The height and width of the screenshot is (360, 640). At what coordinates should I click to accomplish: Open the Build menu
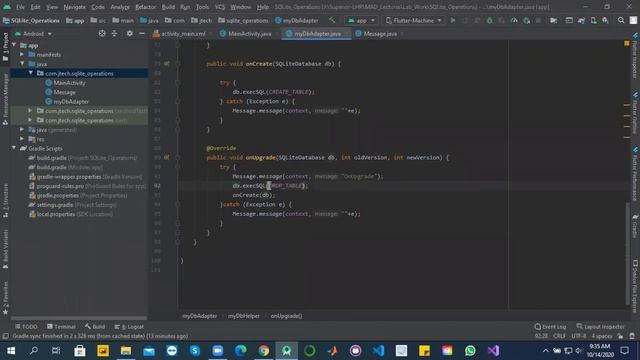(x=168, y=7)
